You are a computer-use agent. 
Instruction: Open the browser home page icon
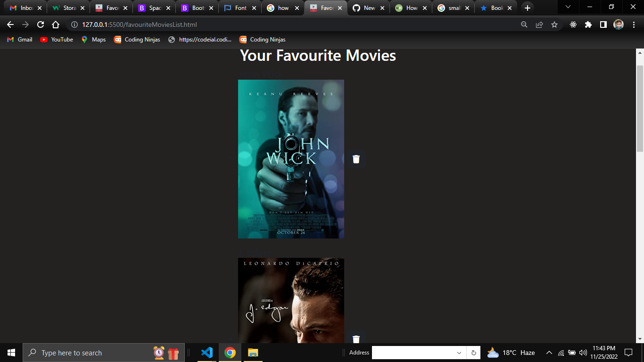(56, 24)
